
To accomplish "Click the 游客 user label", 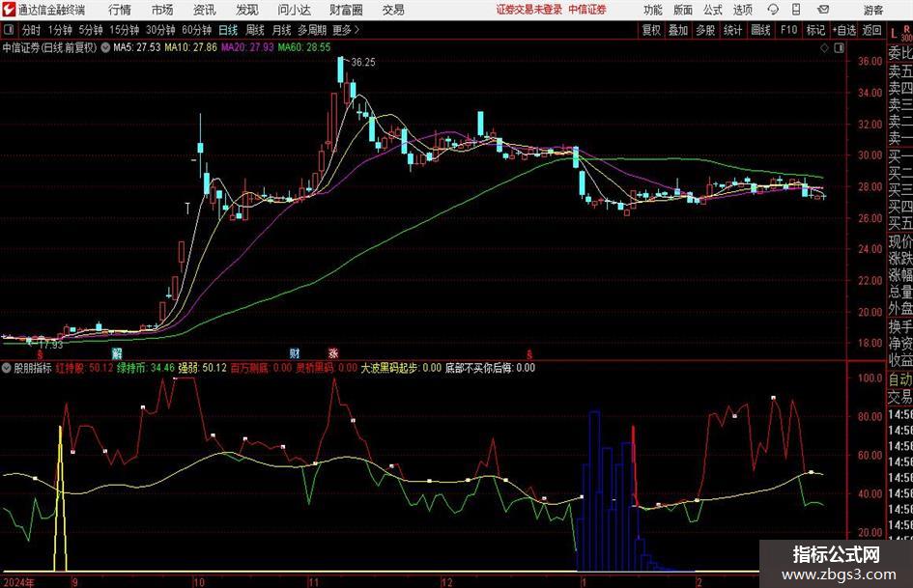I will (x=872, y=10).
